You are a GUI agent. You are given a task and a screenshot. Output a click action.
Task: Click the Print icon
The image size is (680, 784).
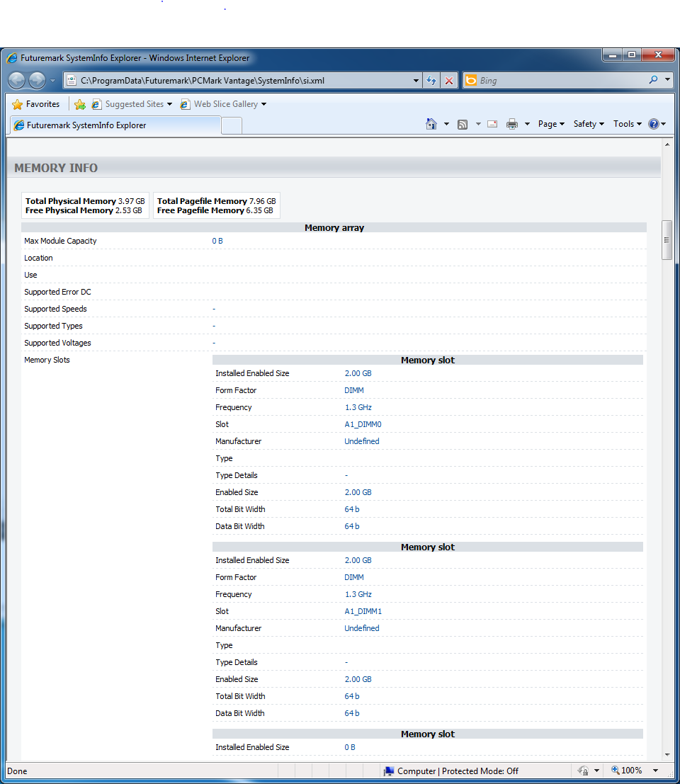click(512, 124)
